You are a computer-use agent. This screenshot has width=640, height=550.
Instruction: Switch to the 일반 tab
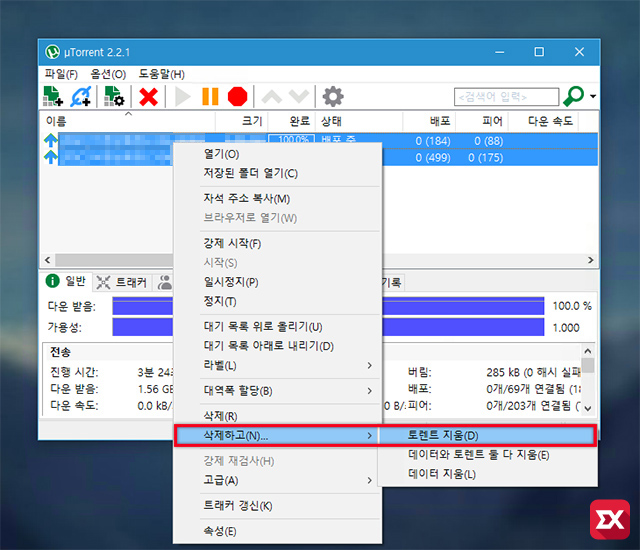67,281
